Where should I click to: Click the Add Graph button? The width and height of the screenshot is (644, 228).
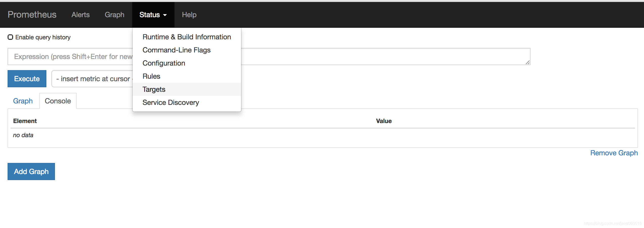click(31, 172)
